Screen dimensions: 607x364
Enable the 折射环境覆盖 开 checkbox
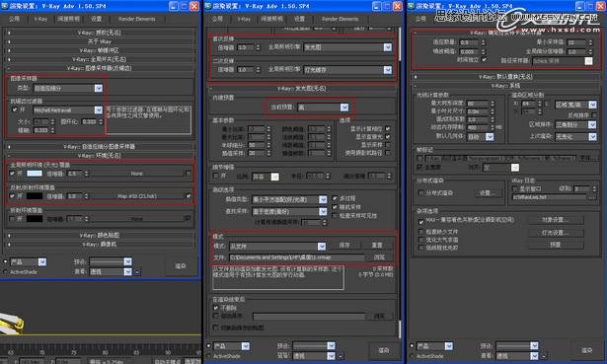[13, 219]
